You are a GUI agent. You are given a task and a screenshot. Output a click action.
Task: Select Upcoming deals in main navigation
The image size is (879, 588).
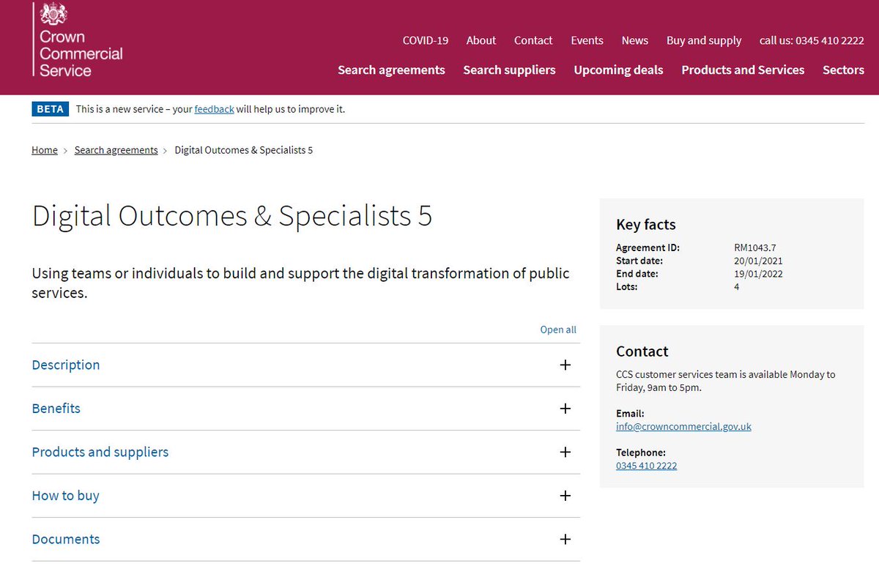tap(618, 70)
